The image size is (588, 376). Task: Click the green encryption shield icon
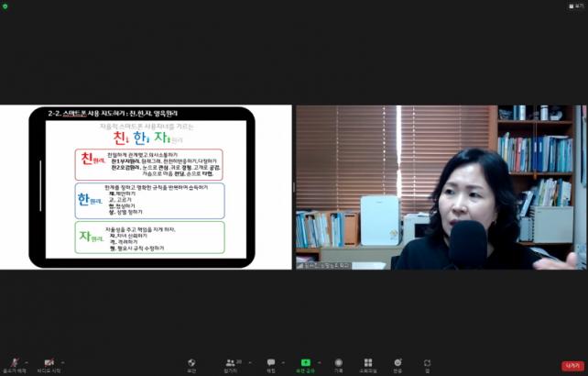6,5
